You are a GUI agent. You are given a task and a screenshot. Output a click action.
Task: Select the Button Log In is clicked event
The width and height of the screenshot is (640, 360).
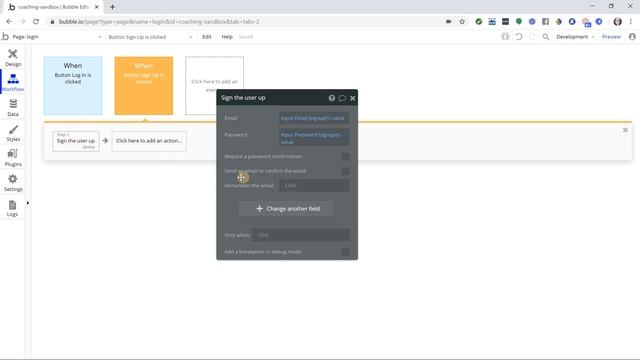(73, 86)
